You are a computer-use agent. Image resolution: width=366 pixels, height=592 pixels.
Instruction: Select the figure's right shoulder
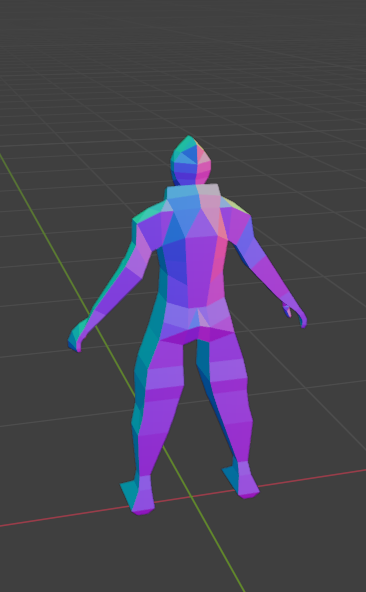[237, 218]
